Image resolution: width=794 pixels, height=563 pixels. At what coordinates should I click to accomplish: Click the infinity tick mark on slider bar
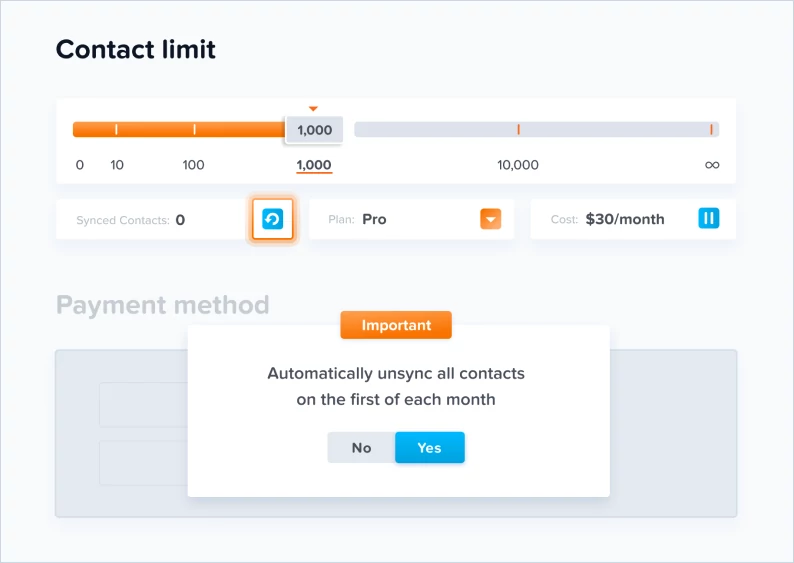click(711, 129)
